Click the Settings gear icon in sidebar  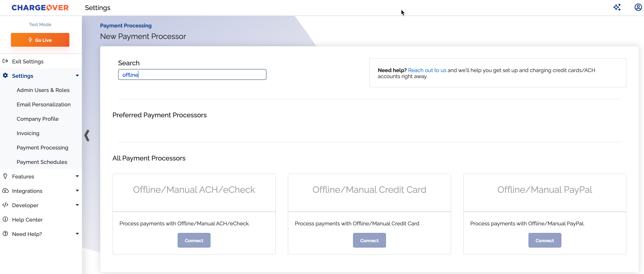pos(5,75)
